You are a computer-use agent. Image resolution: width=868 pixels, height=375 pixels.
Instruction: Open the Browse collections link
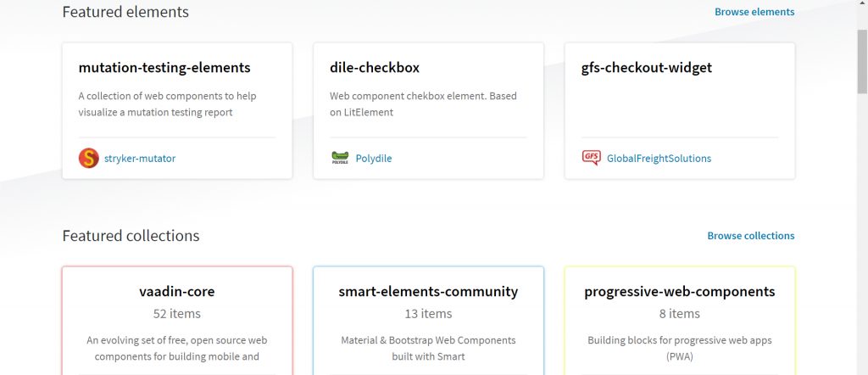click(x=751, y=235)
